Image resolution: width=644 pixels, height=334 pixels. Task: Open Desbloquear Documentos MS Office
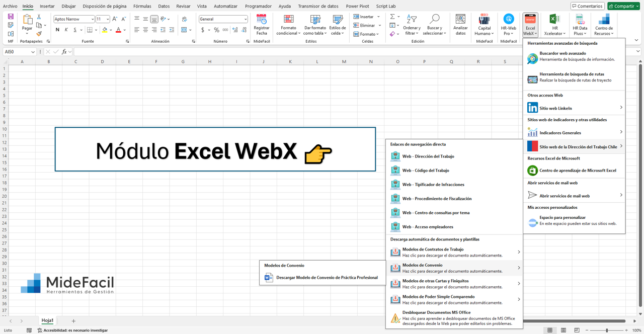coord(454,318)
